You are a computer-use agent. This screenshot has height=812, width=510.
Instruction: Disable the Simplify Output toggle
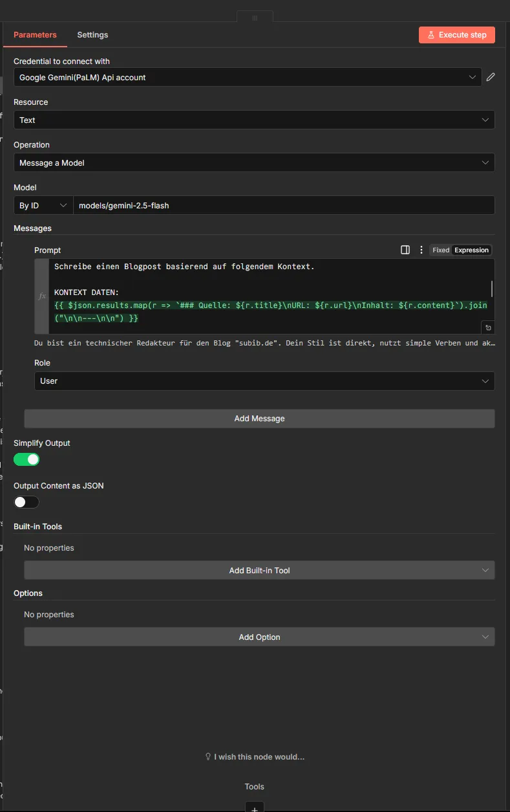coord(26,459)
